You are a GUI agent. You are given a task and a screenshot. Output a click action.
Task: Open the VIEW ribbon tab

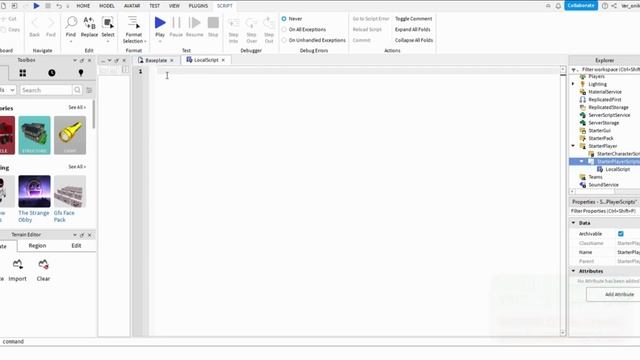174,6
